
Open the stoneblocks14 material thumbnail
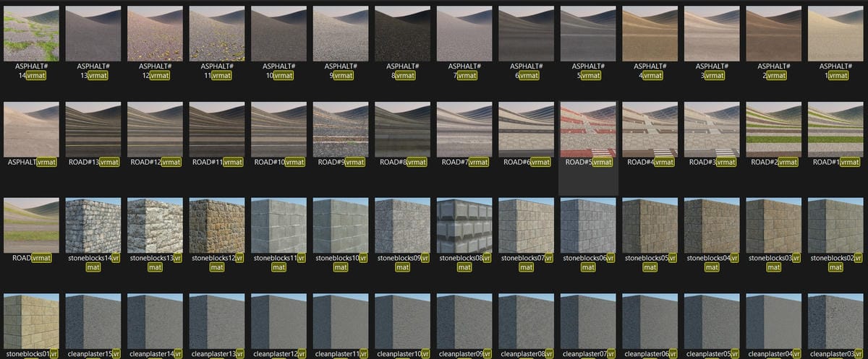point(93,225)
